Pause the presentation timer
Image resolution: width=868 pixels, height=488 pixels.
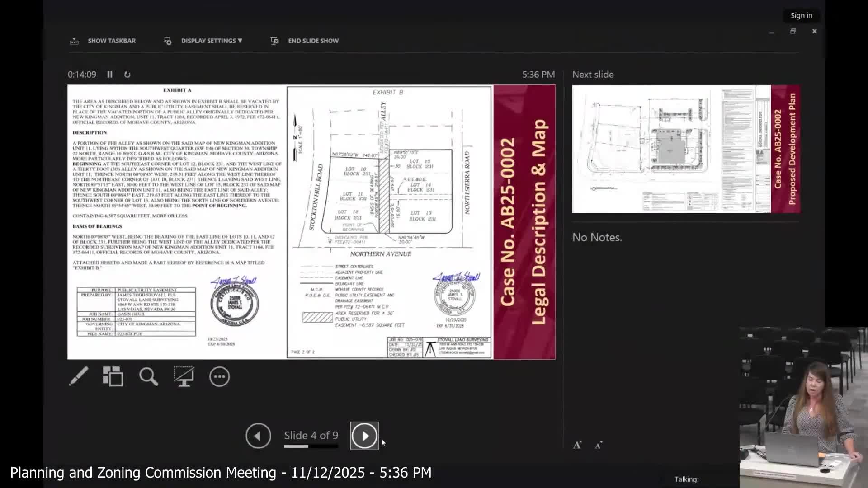[110, 75]
